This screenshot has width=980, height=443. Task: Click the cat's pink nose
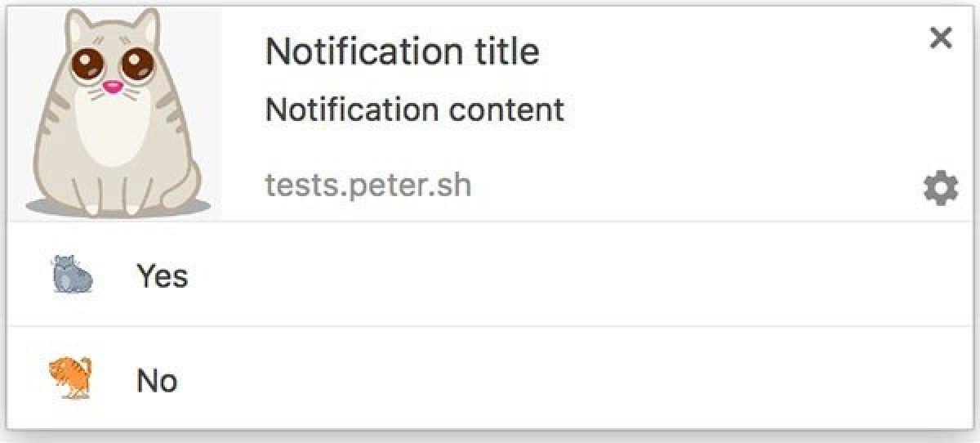(112, 85)
